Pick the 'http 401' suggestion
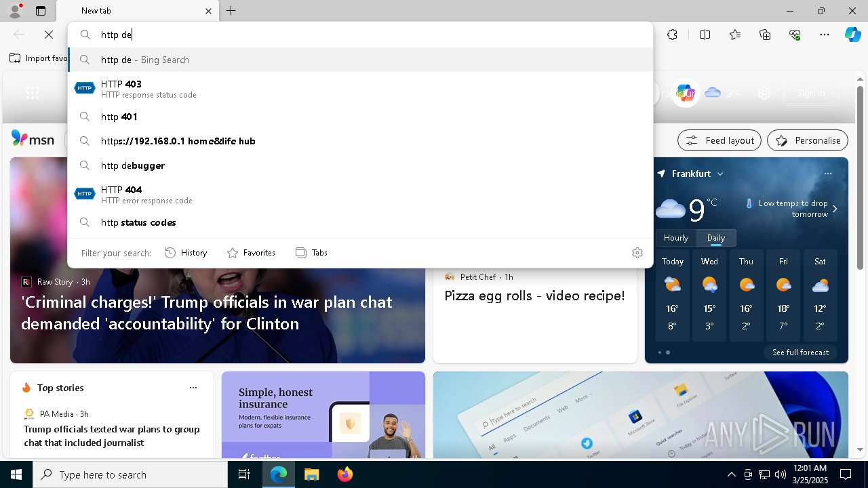This screenshot has height=488, width=868. tap(360, 117)
